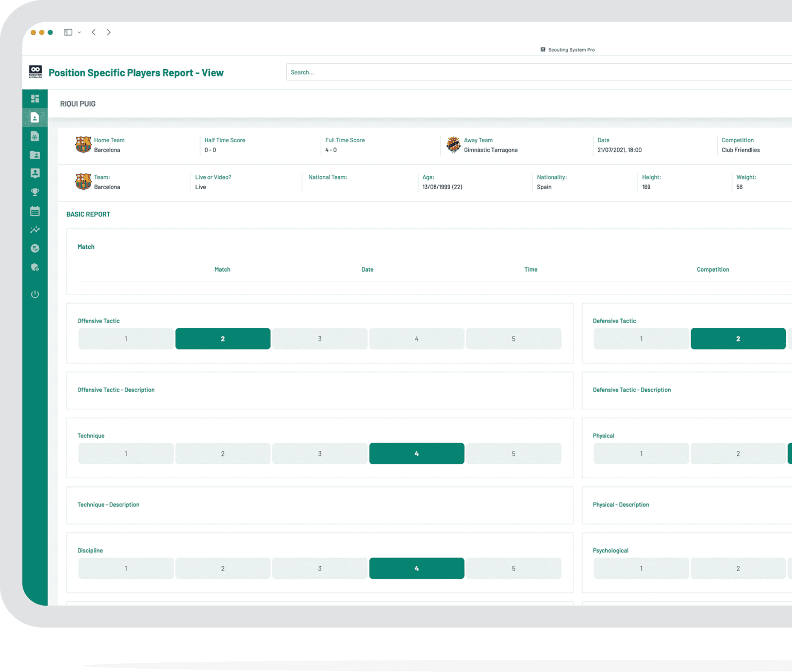The image size is (792, 672).
Task: View the analytics chart icon
Action: (x=35, y=229)
